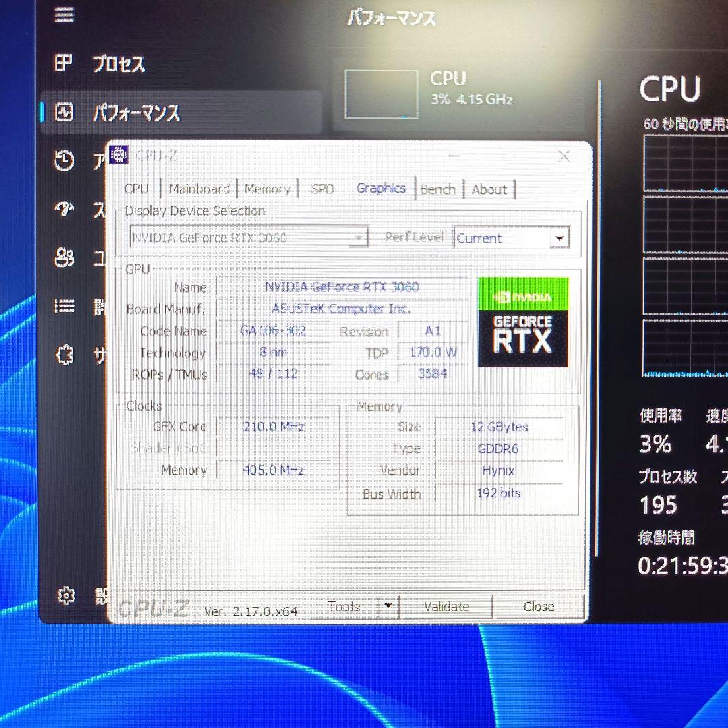Image resolution: width=728 pixels, height=728 pixels.
Task: Click the services sidebar icon
Action: pyautogui.click(x=64, y=355)
